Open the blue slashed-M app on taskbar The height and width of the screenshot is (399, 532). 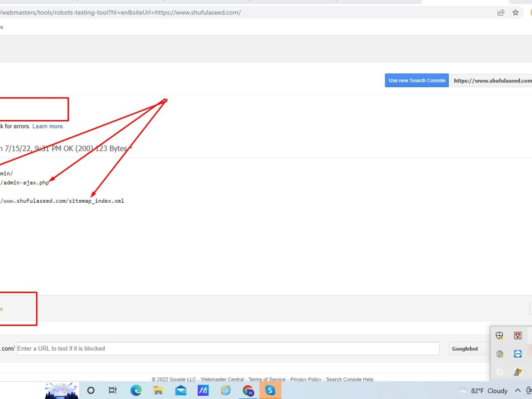(x=203, y=390)
